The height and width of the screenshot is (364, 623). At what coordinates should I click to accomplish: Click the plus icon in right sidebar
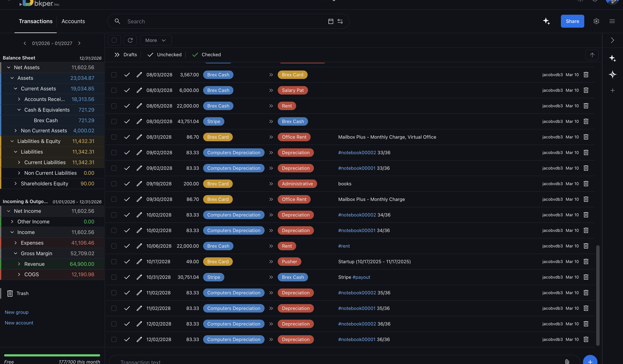click(x=613, y=90)
